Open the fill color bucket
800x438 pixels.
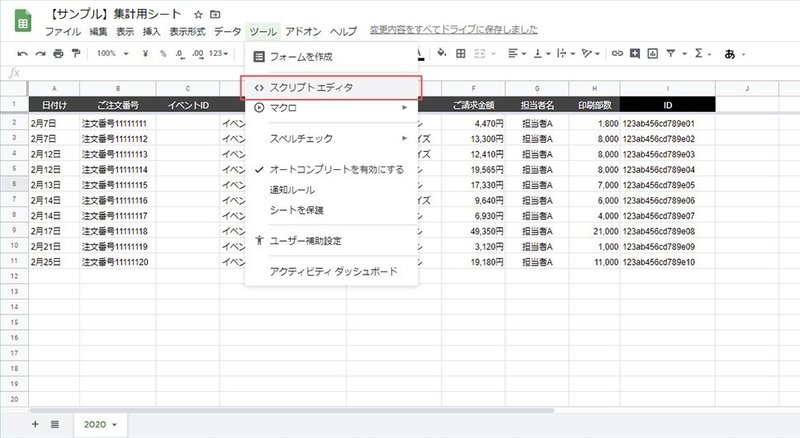[x=442, y=53]
